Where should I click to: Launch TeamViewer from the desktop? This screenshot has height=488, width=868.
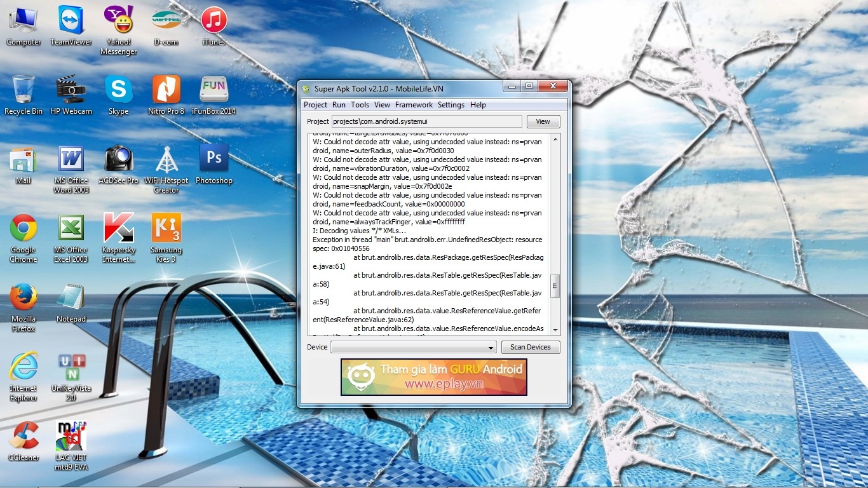click(71, 25)
